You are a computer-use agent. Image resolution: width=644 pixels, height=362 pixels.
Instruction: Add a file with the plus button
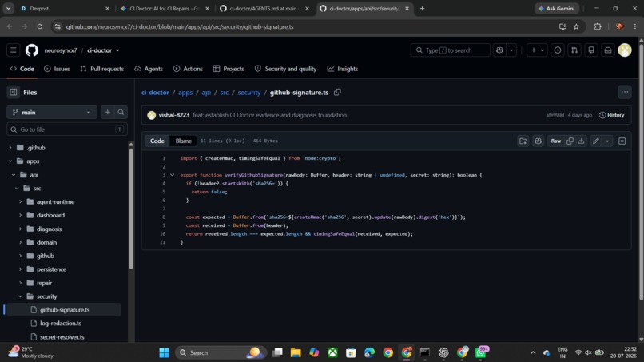(x=107, y=112)
